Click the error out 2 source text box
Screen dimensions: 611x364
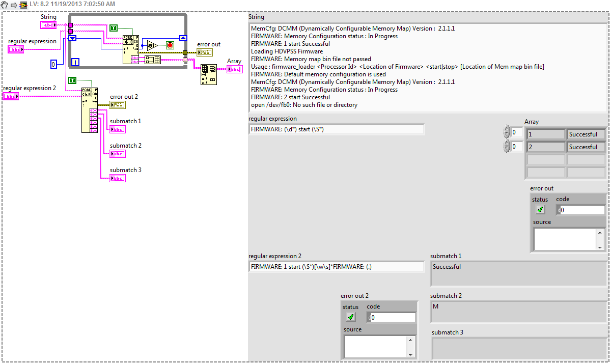coord(375,347)
